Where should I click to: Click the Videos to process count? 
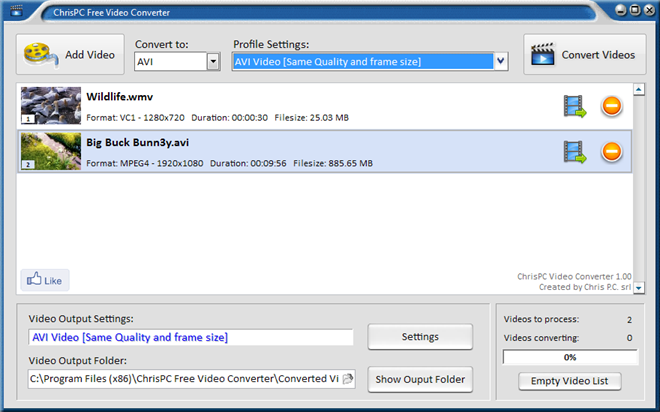pyautogui.click(x=629, y=320)
